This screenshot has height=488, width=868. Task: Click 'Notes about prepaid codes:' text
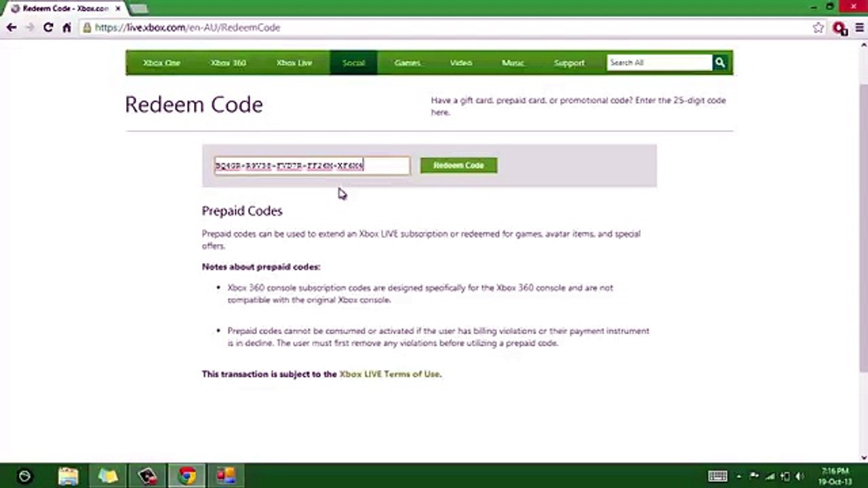tap(261, 266)
